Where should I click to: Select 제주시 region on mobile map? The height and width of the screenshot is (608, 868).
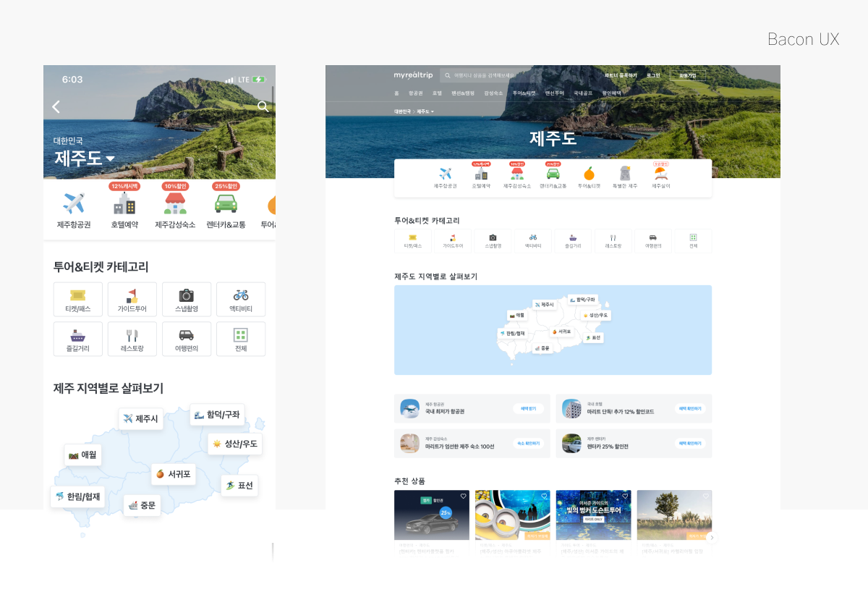140,418
